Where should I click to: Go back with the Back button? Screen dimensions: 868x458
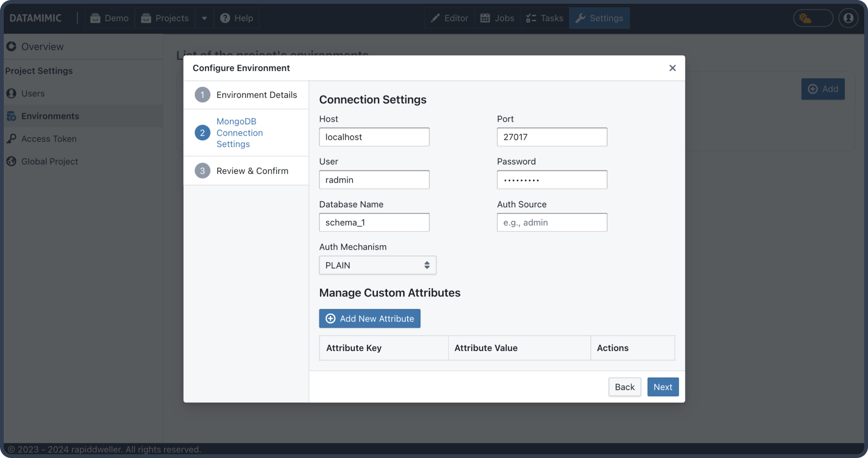coord(624,387)
